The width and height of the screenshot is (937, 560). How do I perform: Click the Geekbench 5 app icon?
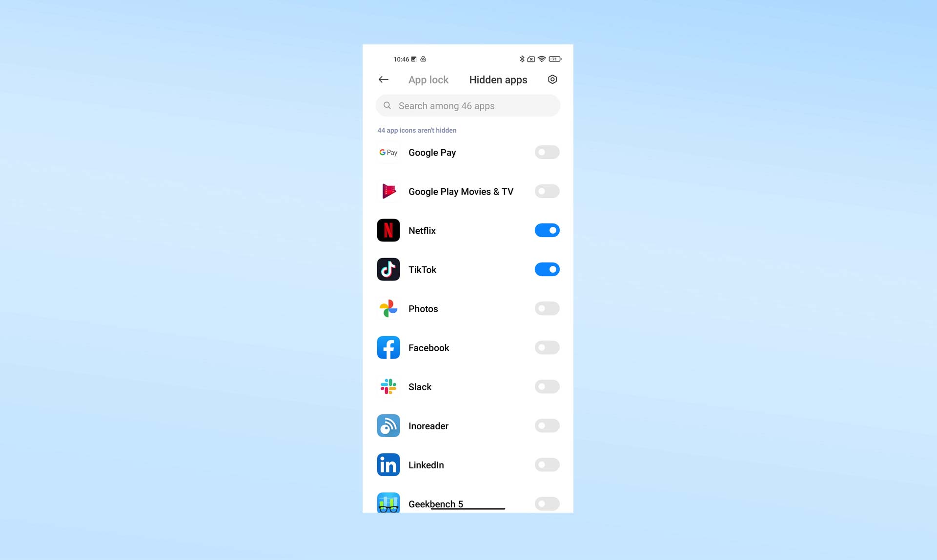coord(388,502)
